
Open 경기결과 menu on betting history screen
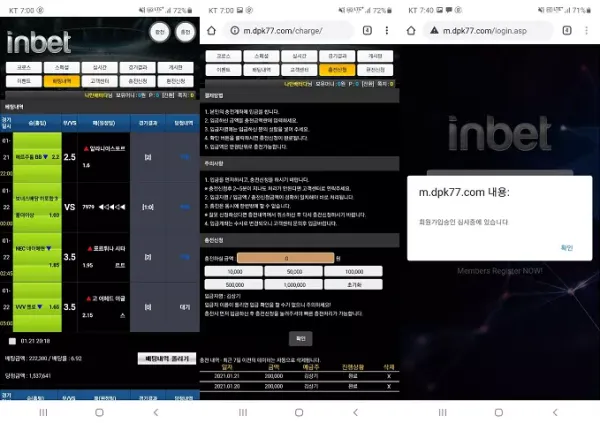click(137, 67)
